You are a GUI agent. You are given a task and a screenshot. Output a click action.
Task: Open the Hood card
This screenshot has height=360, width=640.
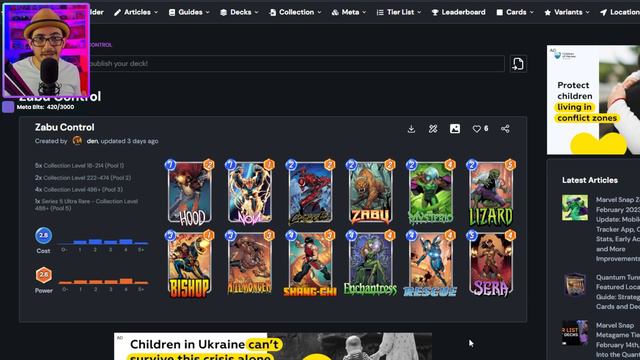190,193
